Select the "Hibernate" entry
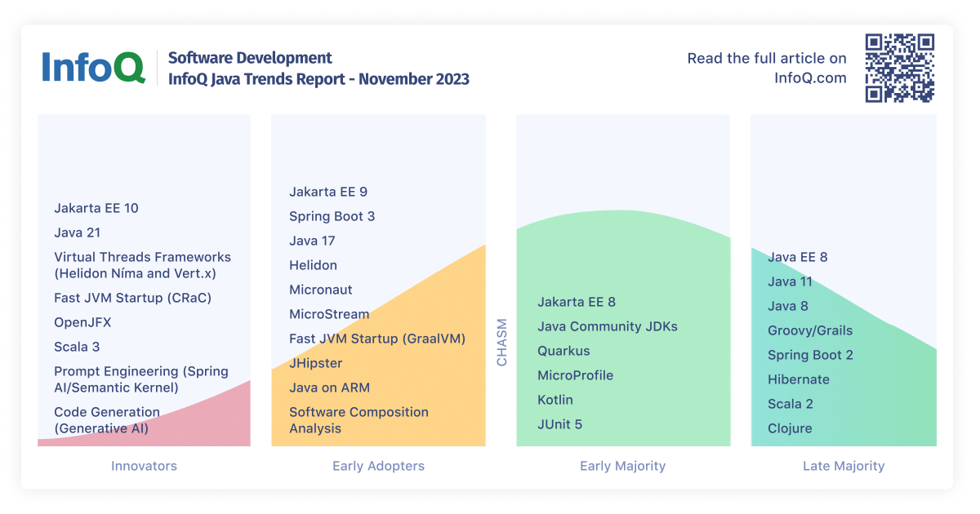The height and width of the screenshot is (514, 980). pyautogui.click(x=798, y=379)
